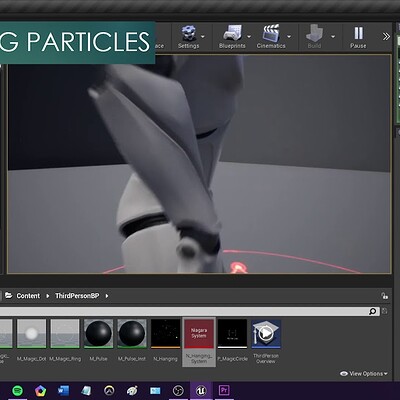
Task: Open OBS Studio from the taskbar
Action: point(178,391)
